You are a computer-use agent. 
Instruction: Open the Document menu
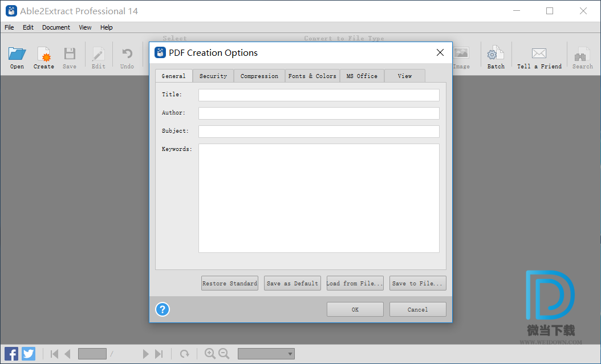click(56, 27)
